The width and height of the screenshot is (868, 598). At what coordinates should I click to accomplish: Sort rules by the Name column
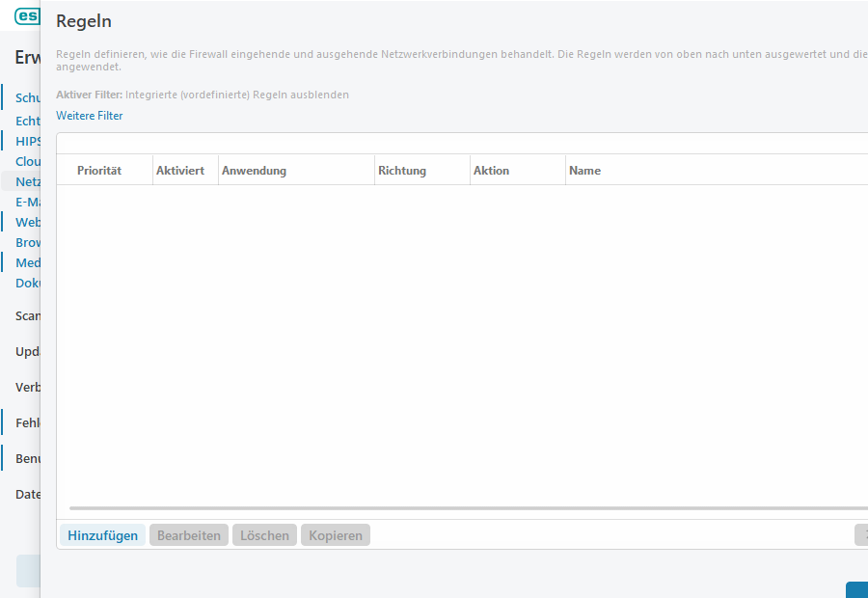pyautogui.click(x=584, y=170)
